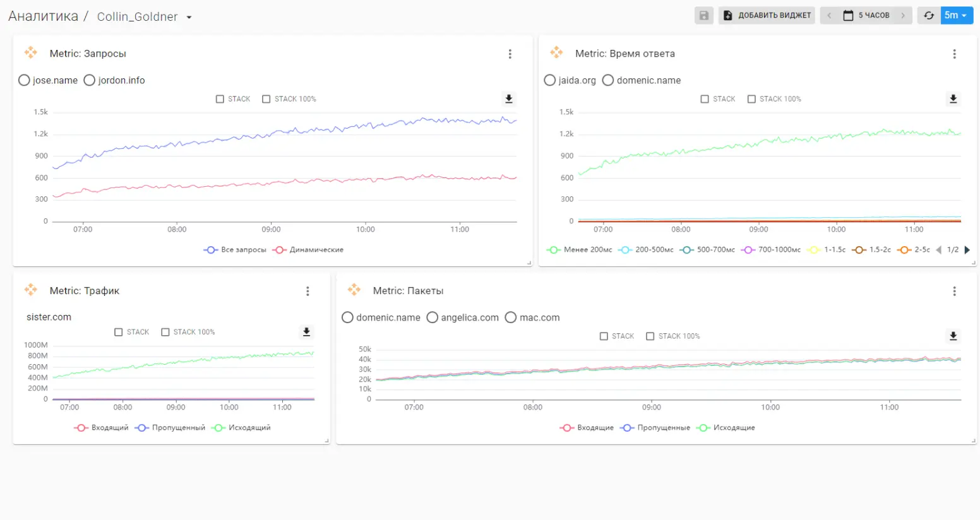Open the Запросы widget three-dot menu
This screenshot has height=520, width=980.
[x=510, y=54]
